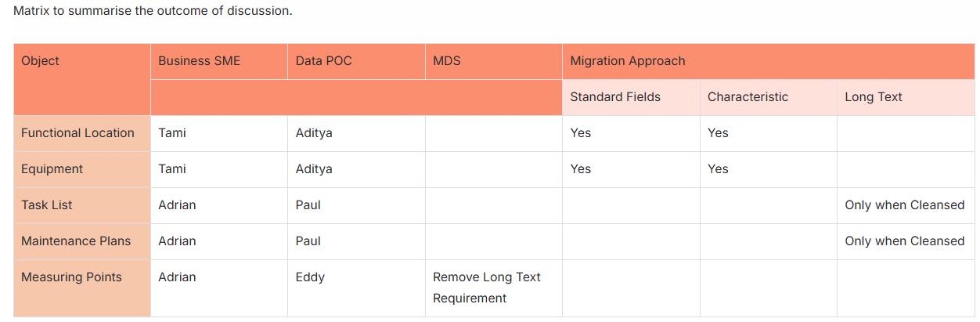This screenshot has height=322, width=980.
Task: Select the "Long Text" sub-header cell
Action: click(874, 97)
